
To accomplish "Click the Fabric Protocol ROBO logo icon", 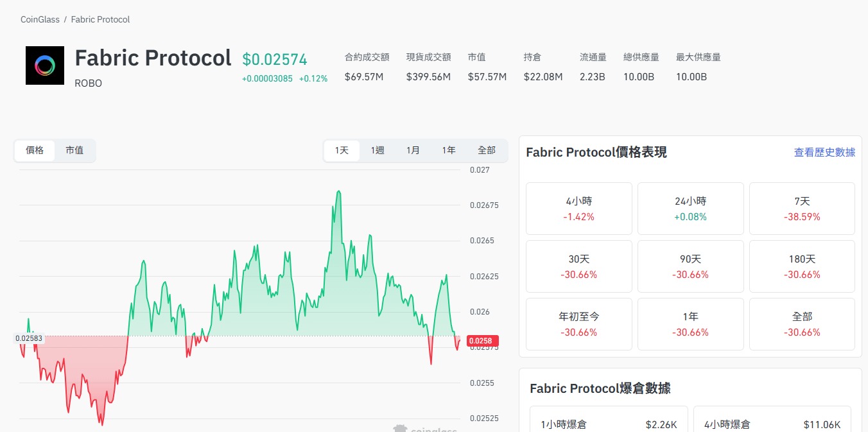I will 45,65.
